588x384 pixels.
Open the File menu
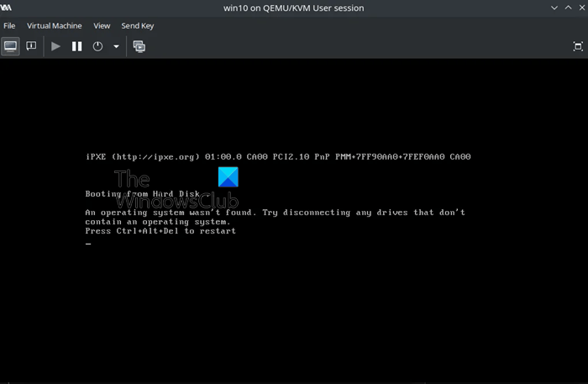(x=9, y=26)
